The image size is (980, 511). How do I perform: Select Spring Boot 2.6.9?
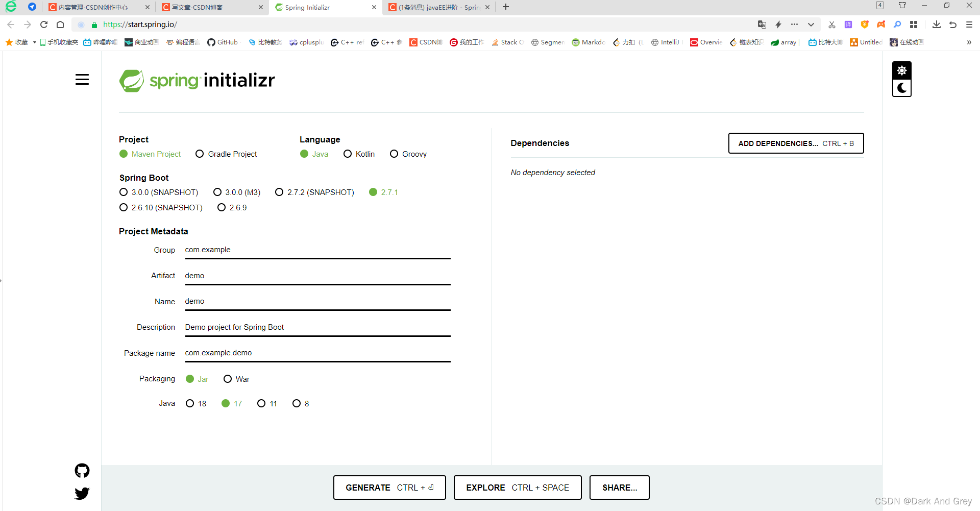pyautogui.click(x=232, y=208)
